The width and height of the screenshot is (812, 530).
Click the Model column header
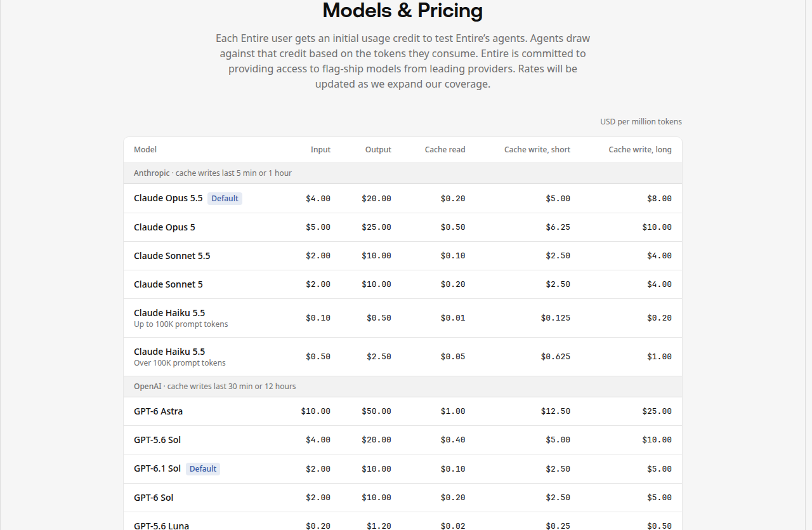point(145,150)
